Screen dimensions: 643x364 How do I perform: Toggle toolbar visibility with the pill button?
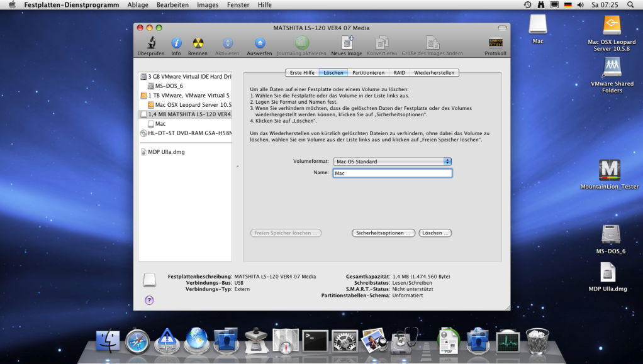coord(502,28)
